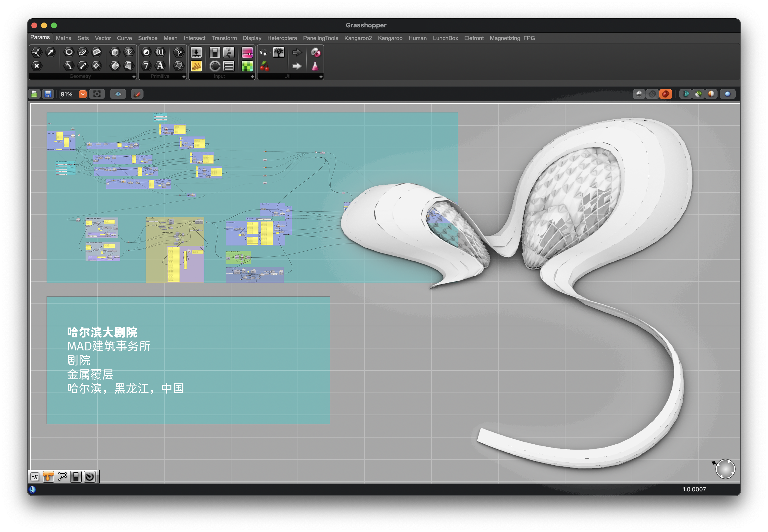768x532 pixels.
Task: Activate the Sketch pencil tool
Action: point(137,94)
